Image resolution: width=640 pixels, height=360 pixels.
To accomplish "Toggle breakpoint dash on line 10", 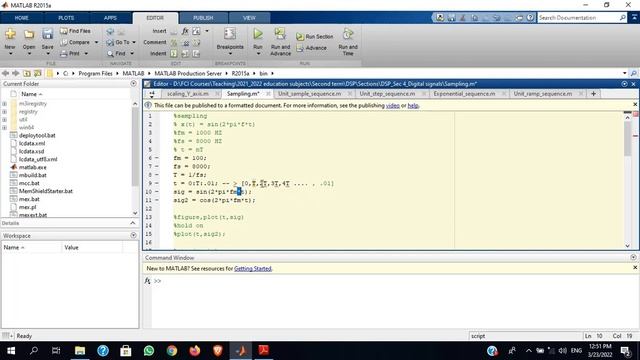I will point(157,192).
